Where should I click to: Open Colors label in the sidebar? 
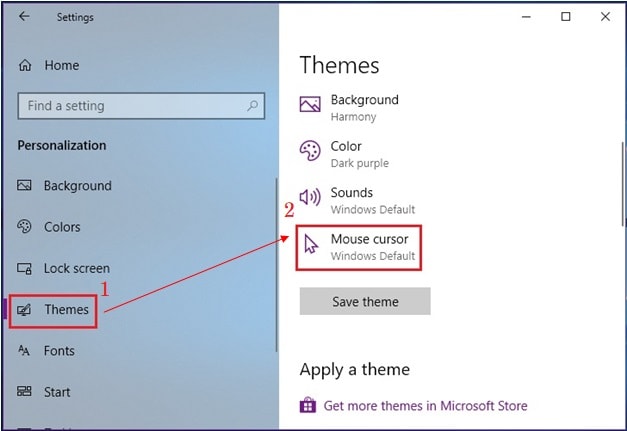tap(62, 227)
